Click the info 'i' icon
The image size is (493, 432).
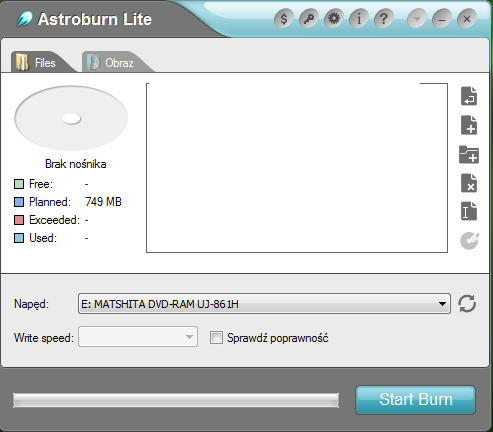[x=359, y=19]
